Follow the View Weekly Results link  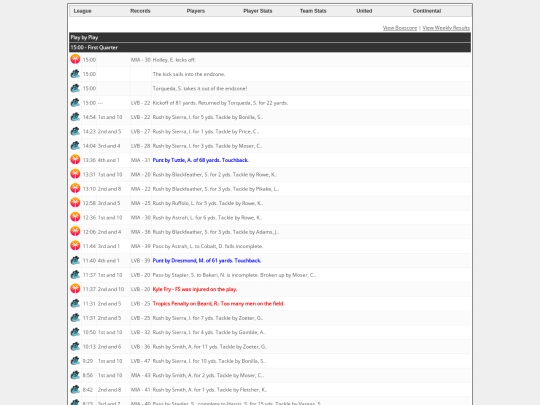[446, 28]
